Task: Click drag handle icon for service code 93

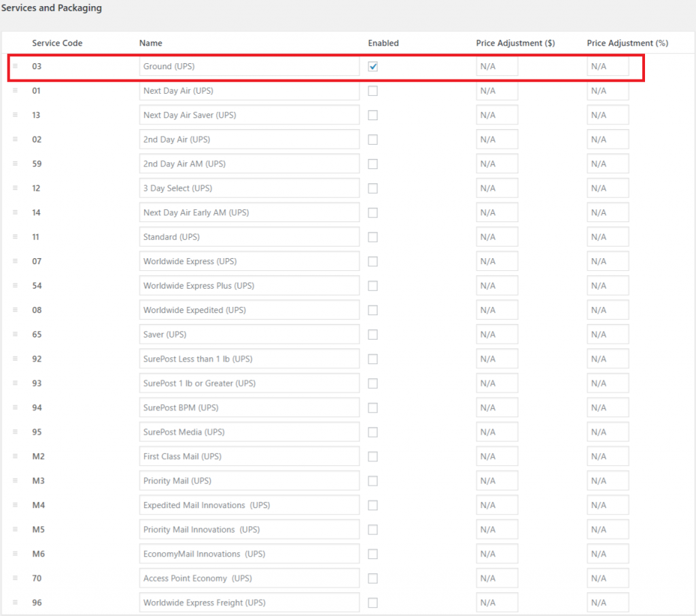Action: pos(15,383)
